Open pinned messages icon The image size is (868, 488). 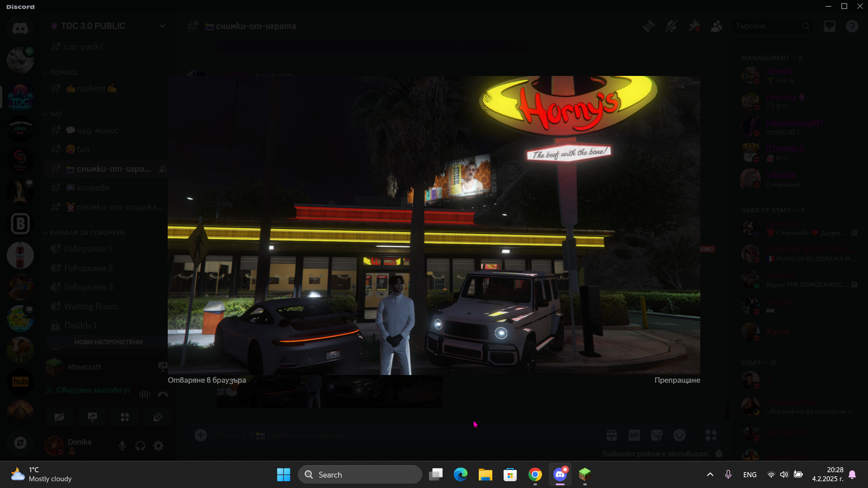point(694,26)
